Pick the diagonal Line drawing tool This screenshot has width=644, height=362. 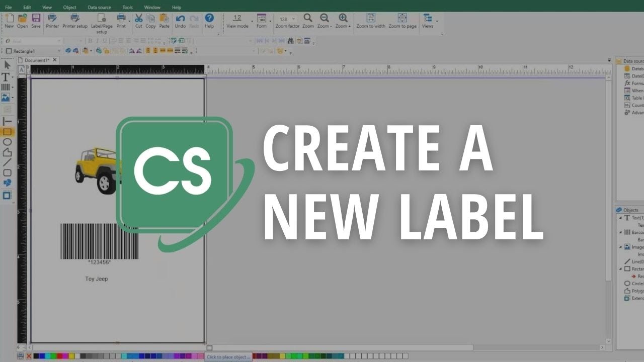[x=7, y=162]
